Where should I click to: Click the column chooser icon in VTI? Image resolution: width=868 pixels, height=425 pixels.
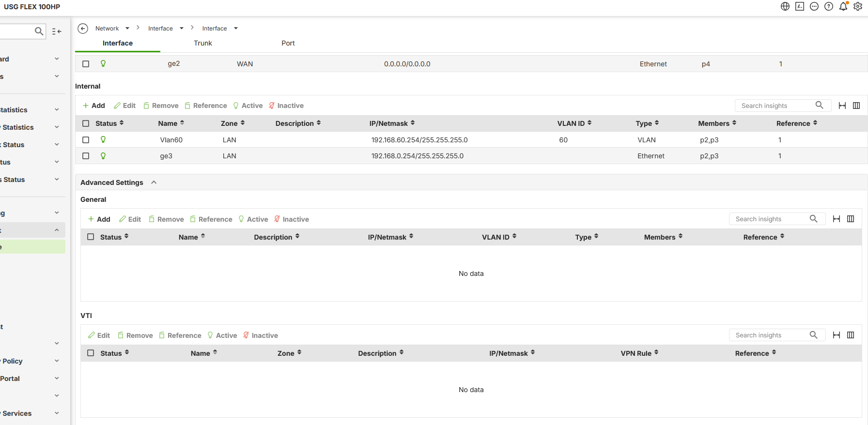point(851,335)
